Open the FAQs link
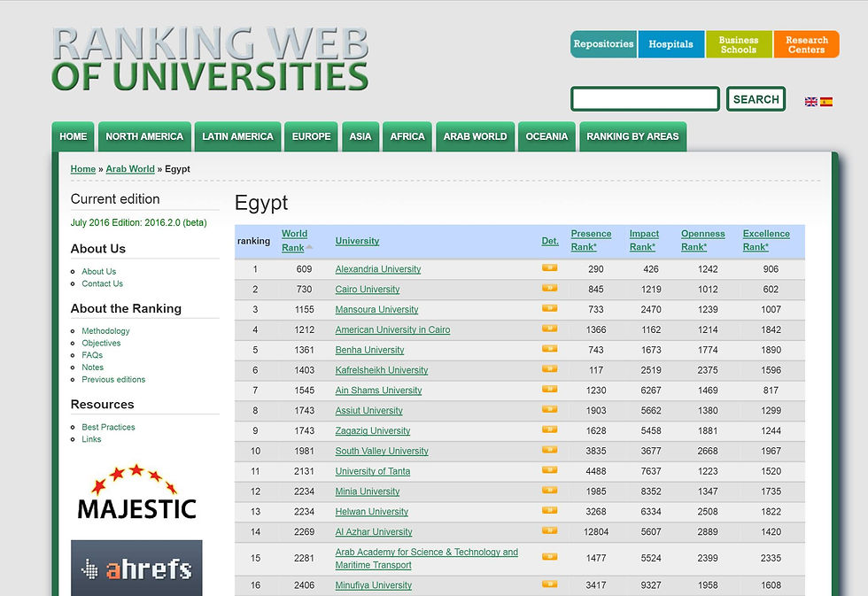868x596 pixels. point(92,355)
